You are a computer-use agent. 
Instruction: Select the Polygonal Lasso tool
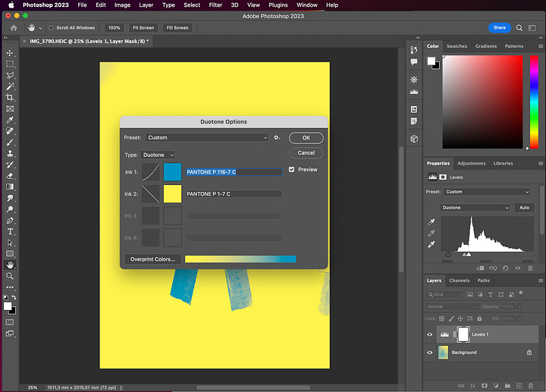click(10, 75)
